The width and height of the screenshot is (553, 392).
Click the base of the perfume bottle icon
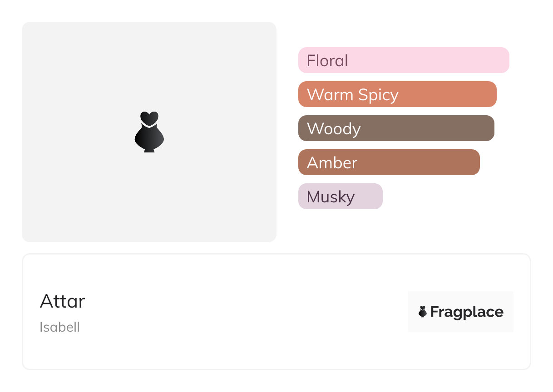pos(149,150)
